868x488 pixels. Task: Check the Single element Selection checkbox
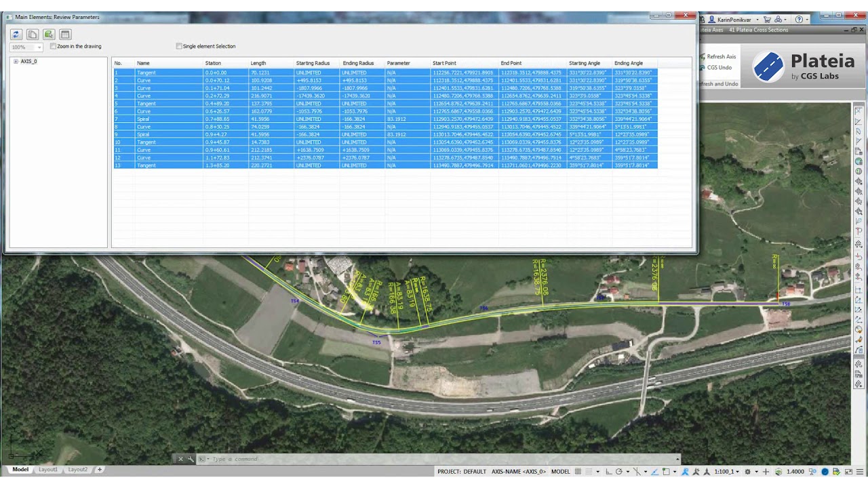coord(179,47)
